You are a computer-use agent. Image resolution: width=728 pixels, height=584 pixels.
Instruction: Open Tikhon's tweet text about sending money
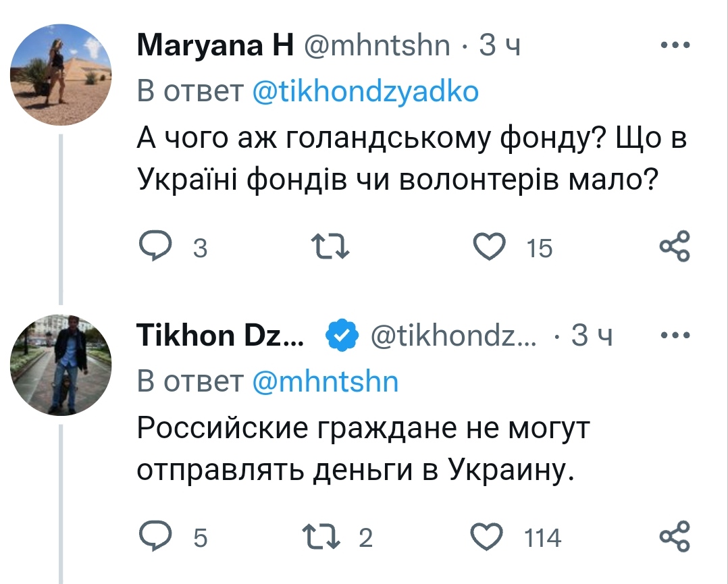point(365,449)
